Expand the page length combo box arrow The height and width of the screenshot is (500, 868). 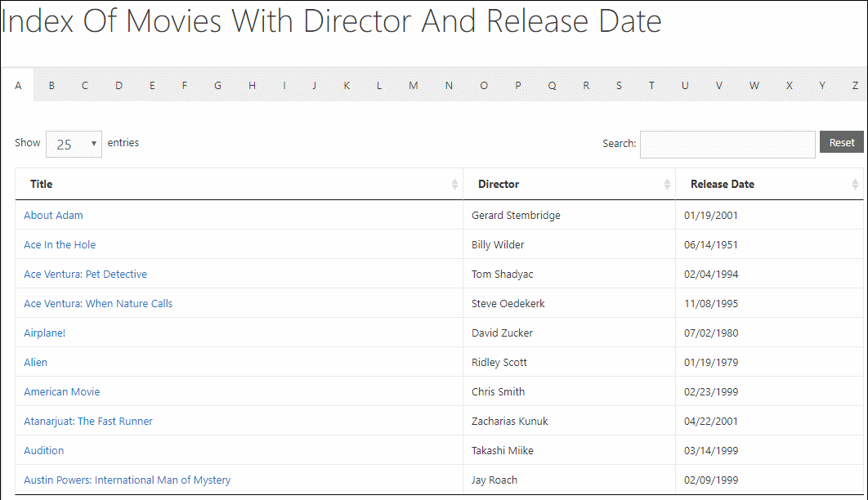[x=93, y=143]
